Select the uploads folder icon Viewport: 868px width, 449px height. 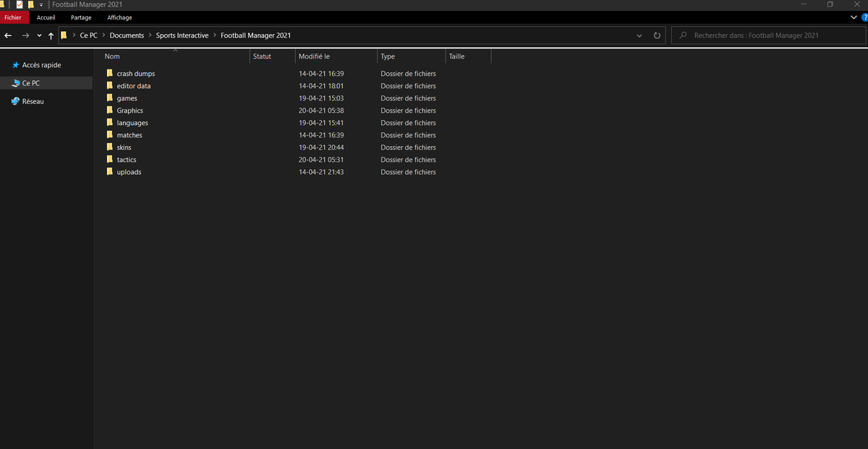[110, 171]
